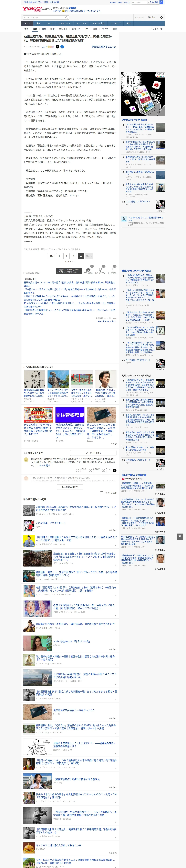The image size is (186, 868).
Task: Report the article via 記事に関する報告
Action: point(32,273)
